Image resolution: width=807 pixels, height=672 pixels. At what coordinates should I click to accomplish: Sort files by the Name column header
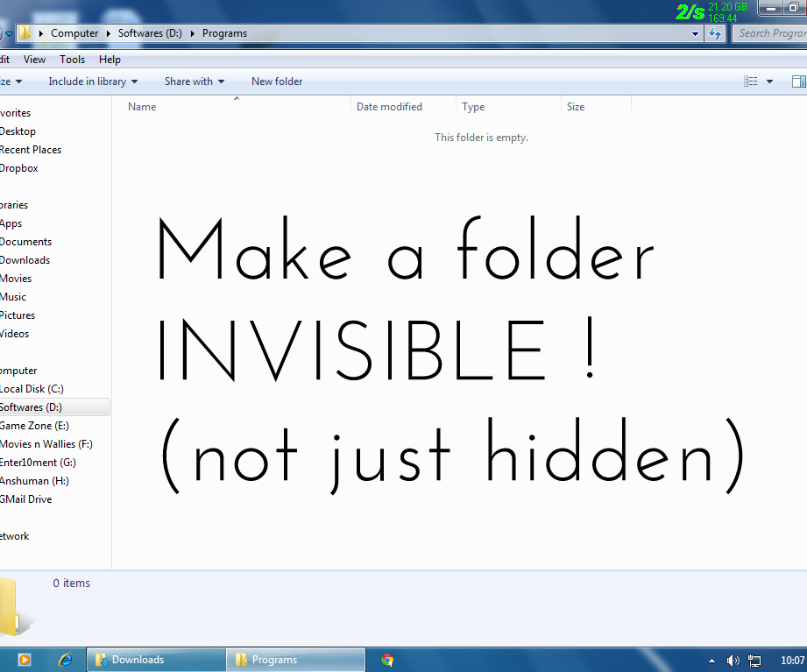coord(142,106)
